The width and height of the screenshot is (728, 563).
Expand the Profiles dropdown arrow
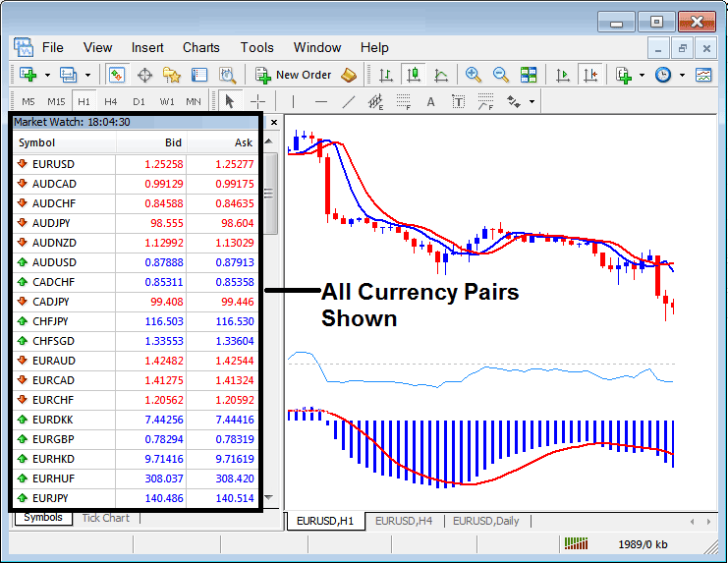86,75
